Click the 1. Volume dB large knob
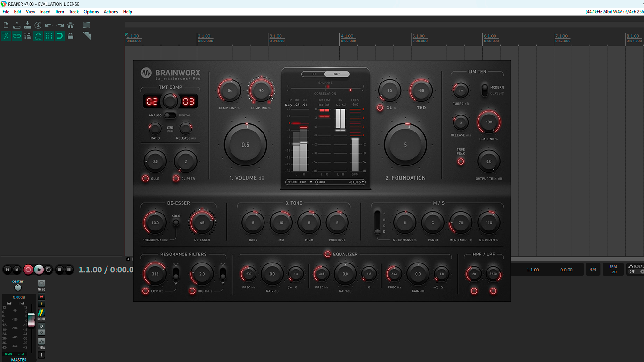The height and width of the screenshot is (362, 644). pos(246,145)
